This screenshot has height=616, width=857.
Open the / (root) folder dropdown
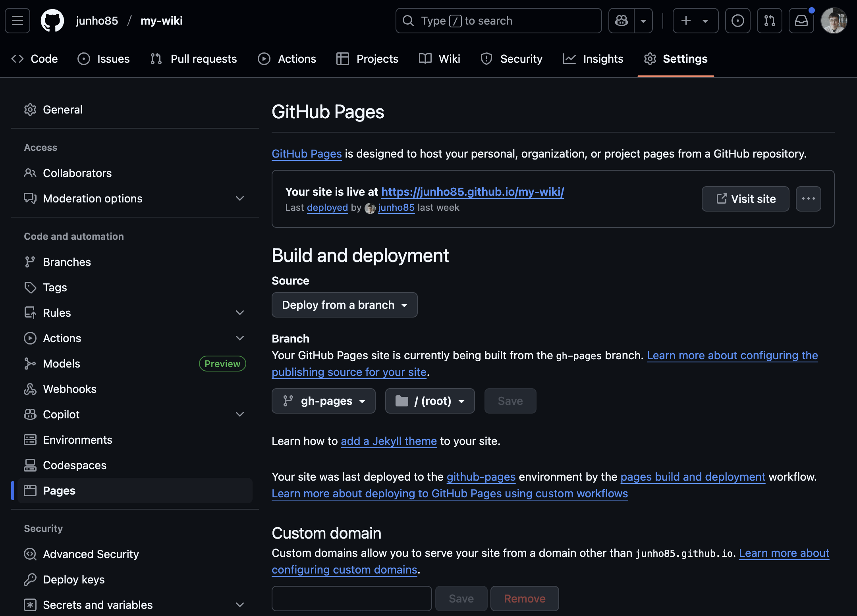tap(430, 401)
